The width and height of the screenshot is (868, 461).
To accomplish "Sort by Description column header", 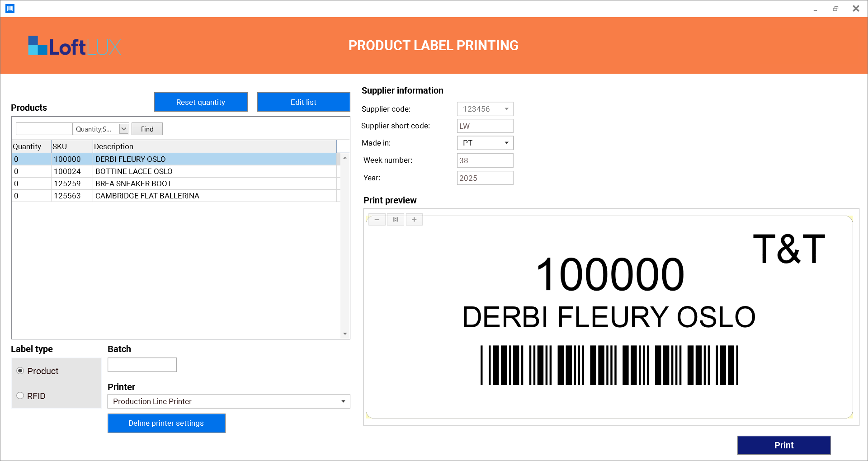I will coord(215,146).
